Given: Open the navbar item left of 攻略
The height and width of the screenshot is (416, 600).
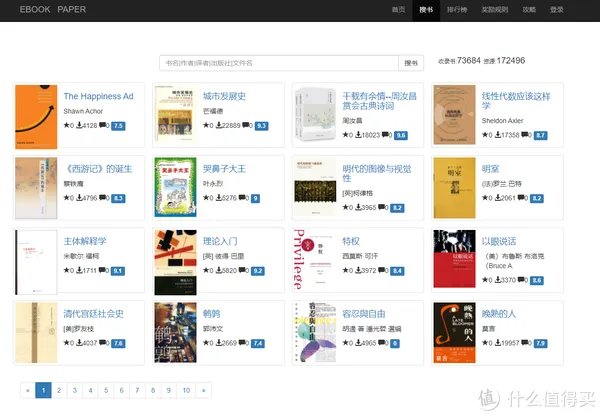Looking at the screenshot, I should (495, 10).
